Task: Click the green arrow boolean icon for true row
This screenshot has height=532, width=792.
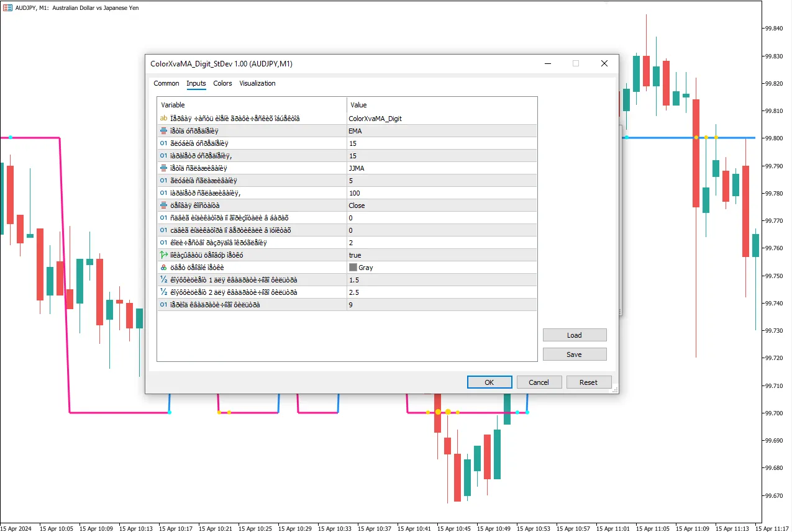Action: (164, 255)
